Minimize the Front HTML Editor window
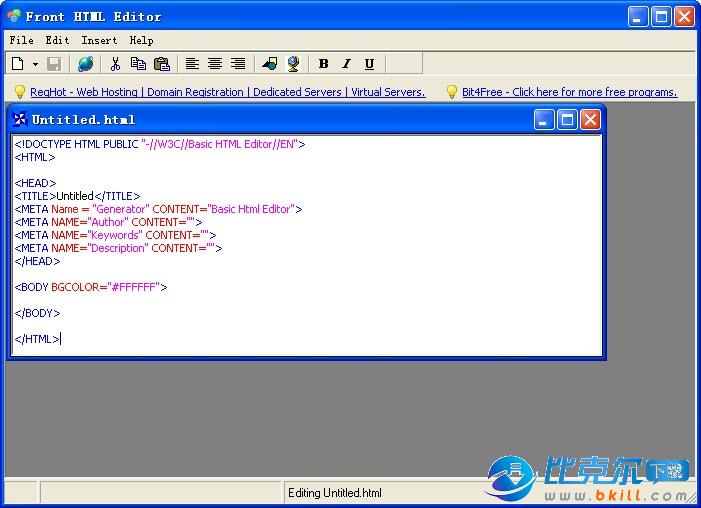The image size is (701, 508). [638, 17]
